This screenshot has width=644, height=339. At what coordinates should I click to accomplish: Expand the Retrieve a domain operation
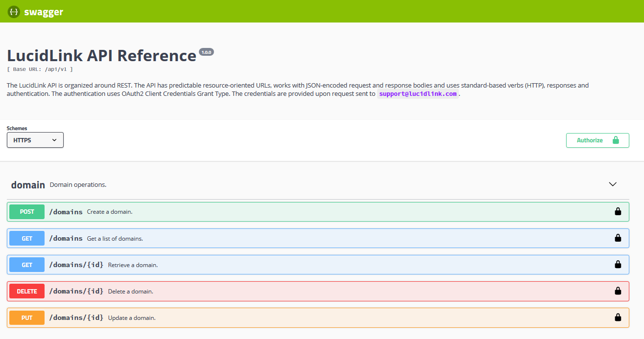(x=318, y=265)
